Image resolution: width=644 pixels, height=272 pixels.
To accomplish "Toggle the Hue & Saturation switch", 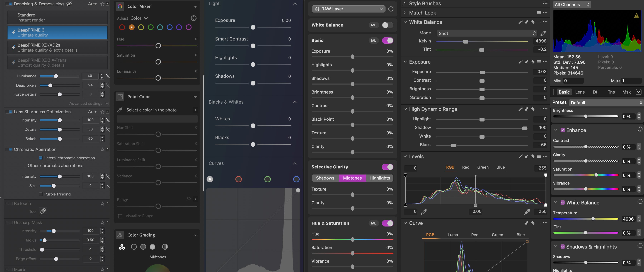I will click(x=388, y=223).
